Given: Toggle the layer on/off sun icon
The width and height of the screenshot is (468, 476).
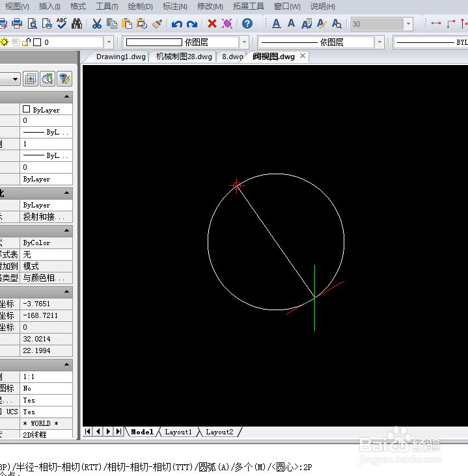Looking at the screenshot, I should click(x=5, y=42).
